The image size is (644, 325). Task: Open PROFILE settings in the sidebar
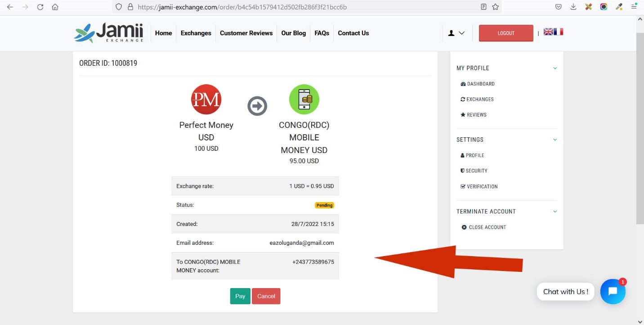tap(472, 155)
